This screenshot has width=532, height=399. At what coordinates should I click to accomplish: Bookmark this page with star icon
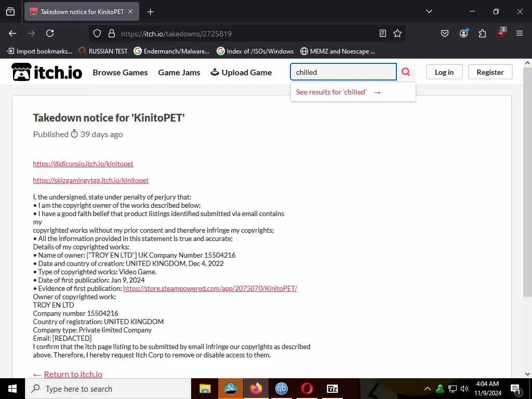click(397, 33)
